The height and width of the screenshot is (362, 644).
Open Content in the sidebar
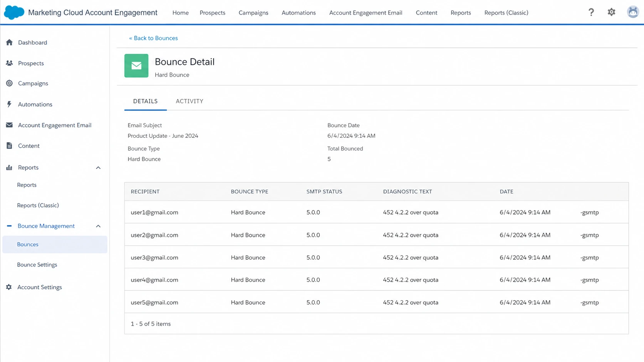tap(29, 146)
